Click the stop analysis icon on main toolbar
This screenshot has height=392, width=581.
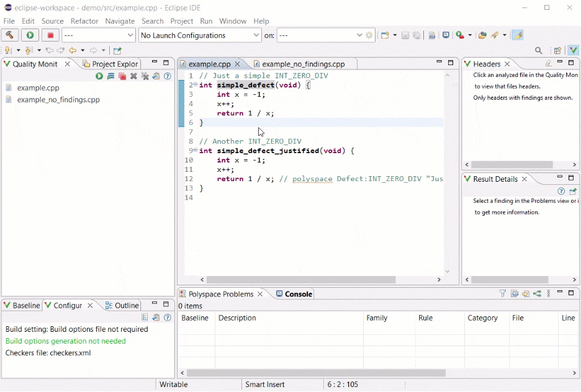[50, 35]
